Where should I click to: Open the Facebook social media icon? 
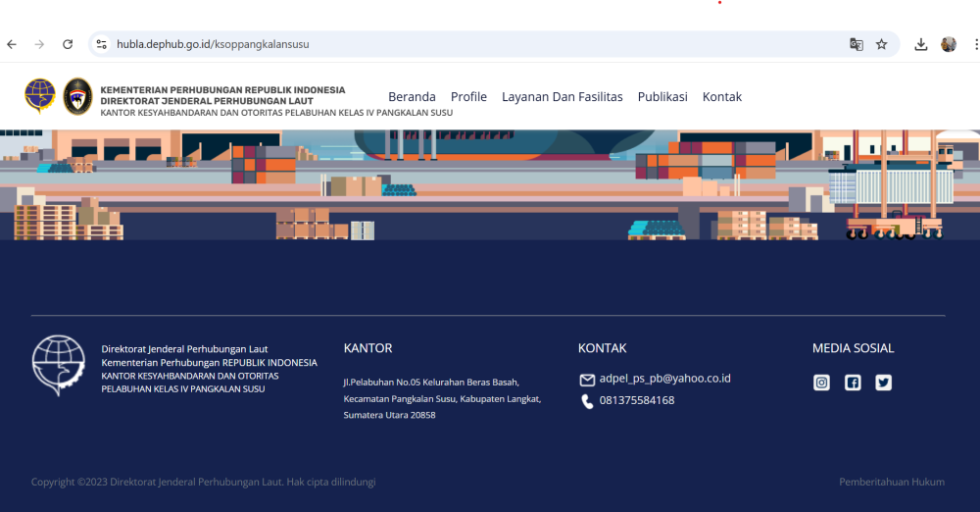tap(853, 383)
